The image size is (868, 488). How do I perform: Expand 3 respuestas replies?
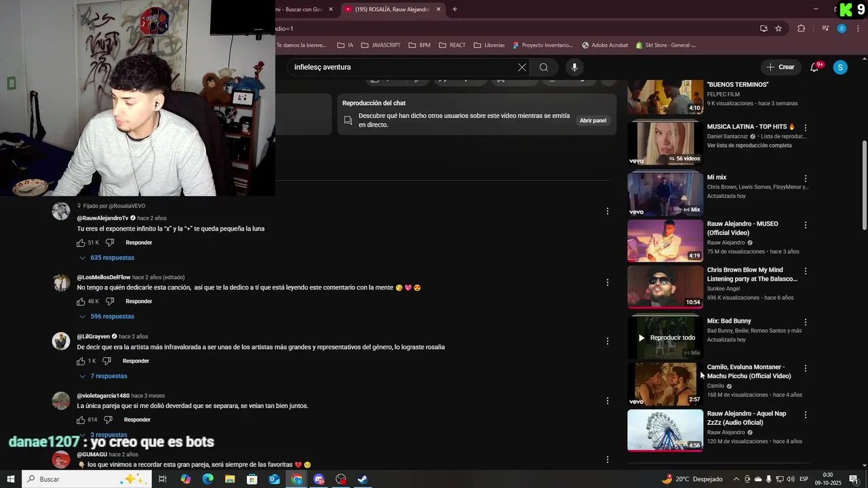[x=103, y=435]
